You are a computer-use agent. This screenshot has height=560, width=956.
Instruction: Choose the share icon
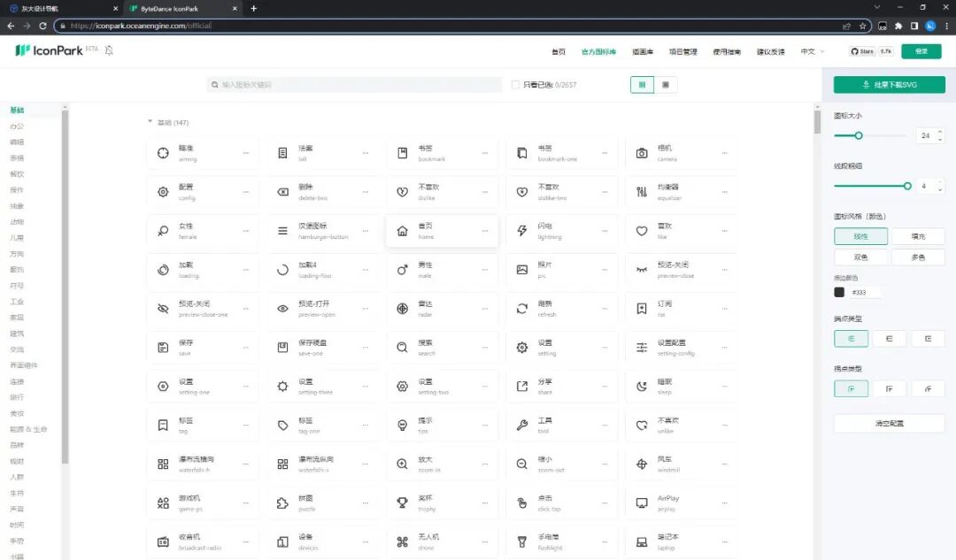(522, 387)
